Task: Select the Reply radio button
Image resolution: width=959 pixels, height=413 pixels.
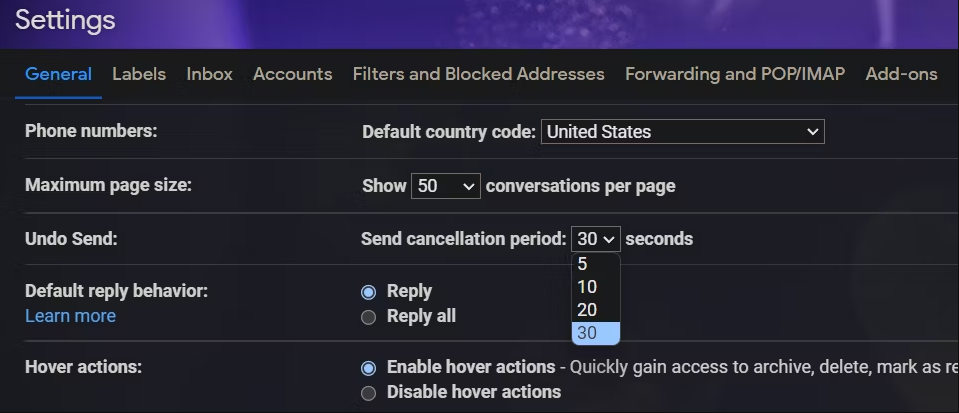Action: pyautogui.click(x=368, y=292)
